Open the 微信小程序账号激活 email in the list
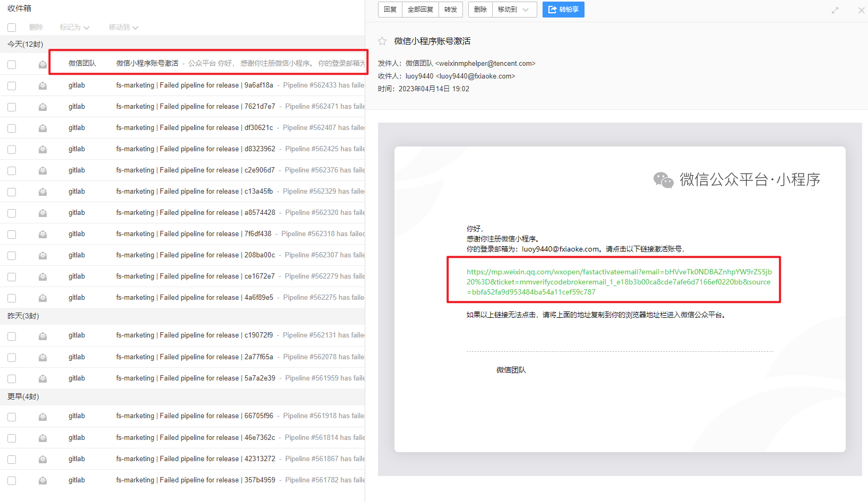 tap(183, 63)
